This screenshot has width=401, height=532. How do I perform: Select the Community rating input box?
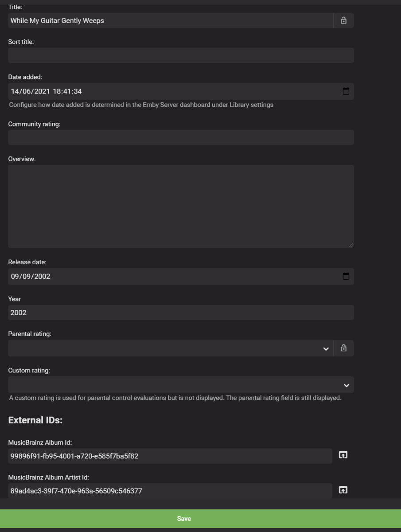coord(181,137)
